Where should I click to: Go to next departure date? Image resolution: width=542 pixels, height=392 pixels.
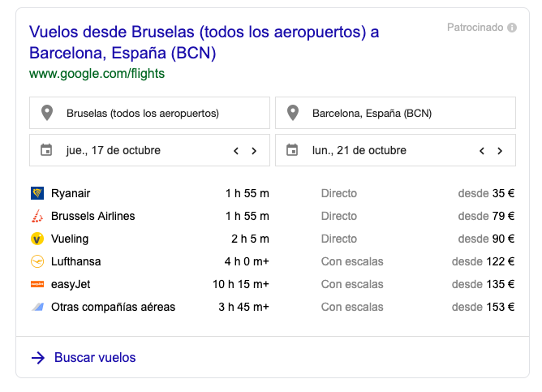coord(254,151)
